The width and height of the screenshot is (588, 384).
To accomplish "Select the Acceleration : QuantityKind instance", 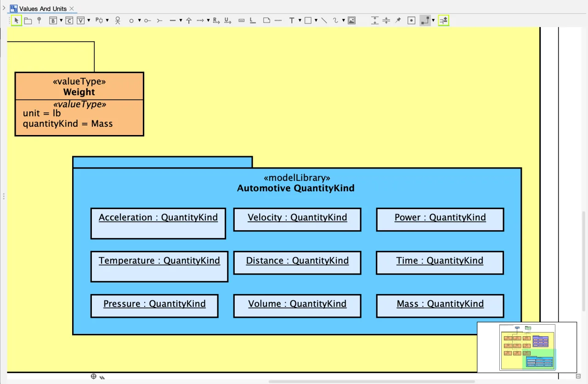I will pyautogui.click(x=158, y=223).
